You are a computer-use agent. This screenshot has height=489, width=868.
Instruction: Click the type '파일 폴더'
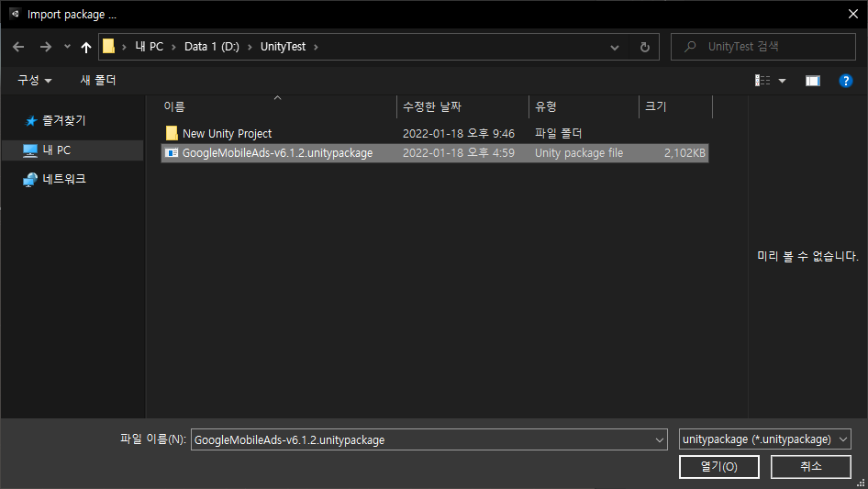point(558,133)
